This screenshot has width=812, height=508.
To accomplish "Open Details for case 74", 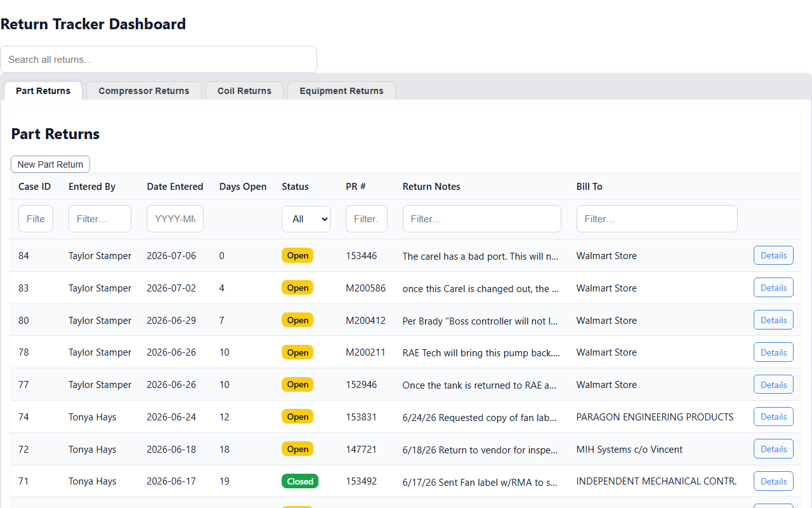I will click(x=773, y=417).
